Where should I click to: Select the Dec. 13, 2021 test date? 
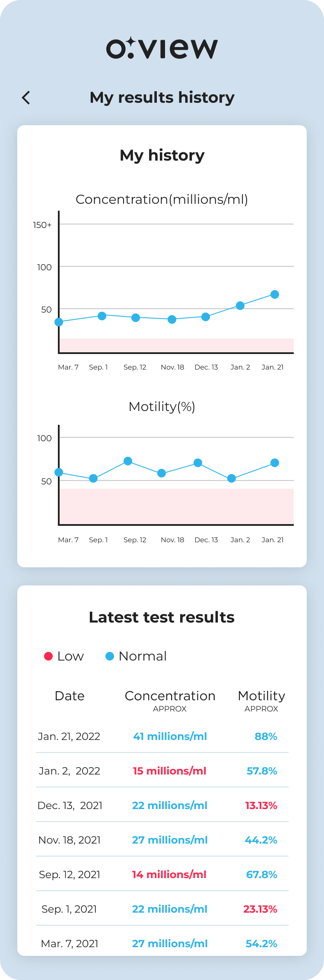[70, 805]
